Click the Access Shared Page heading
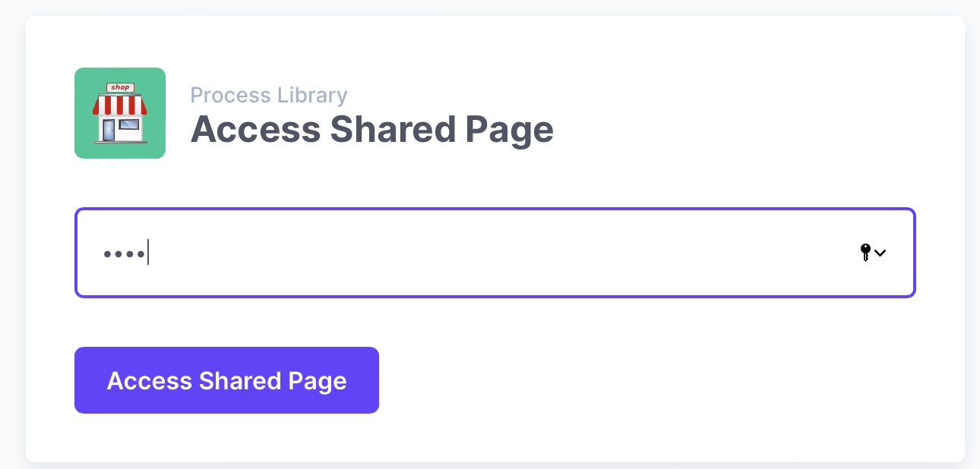Image resolution: width=980 pixels, height=469 pixels. click(x=371, y=130)
